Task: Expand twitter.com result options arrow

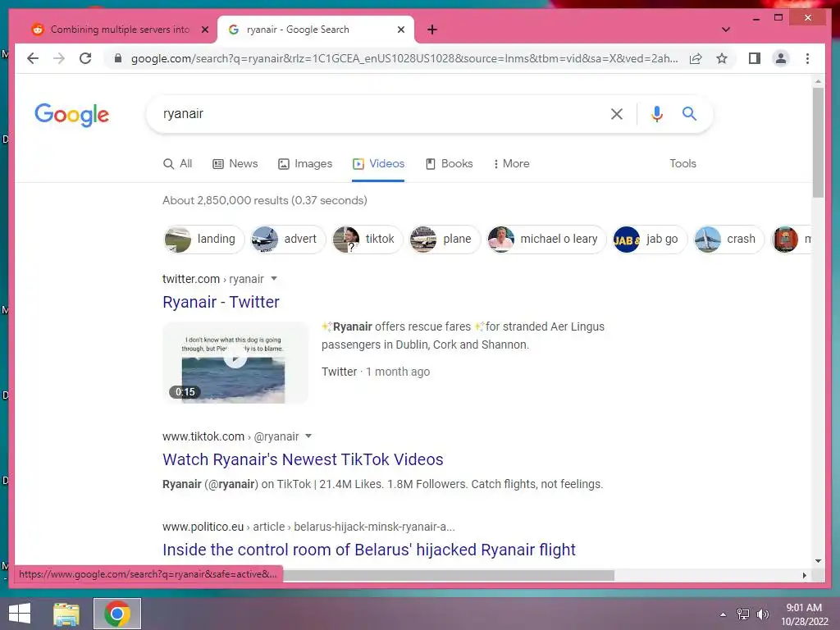Action: (274, 279)
